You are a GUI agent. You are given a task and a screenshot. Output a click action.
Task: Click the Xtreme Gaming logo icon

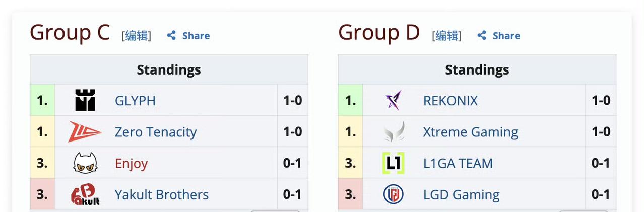394,132
